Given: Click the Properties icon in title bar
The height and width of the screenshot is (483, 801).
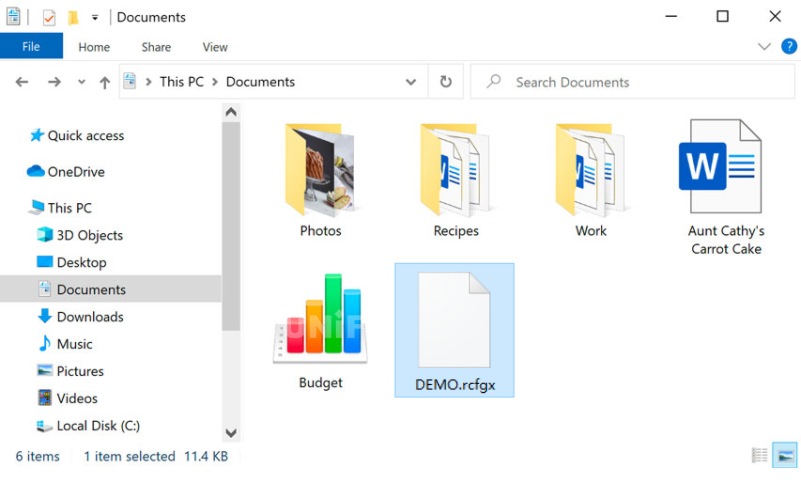Looking at the screenshot, I should pyautogui.click(x=49, y=18).
